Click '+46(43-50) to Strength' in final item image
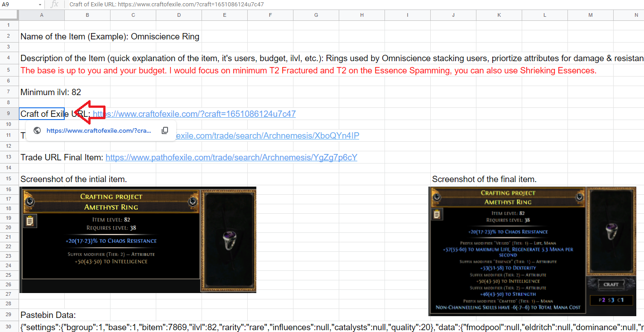 click(508, 294)
